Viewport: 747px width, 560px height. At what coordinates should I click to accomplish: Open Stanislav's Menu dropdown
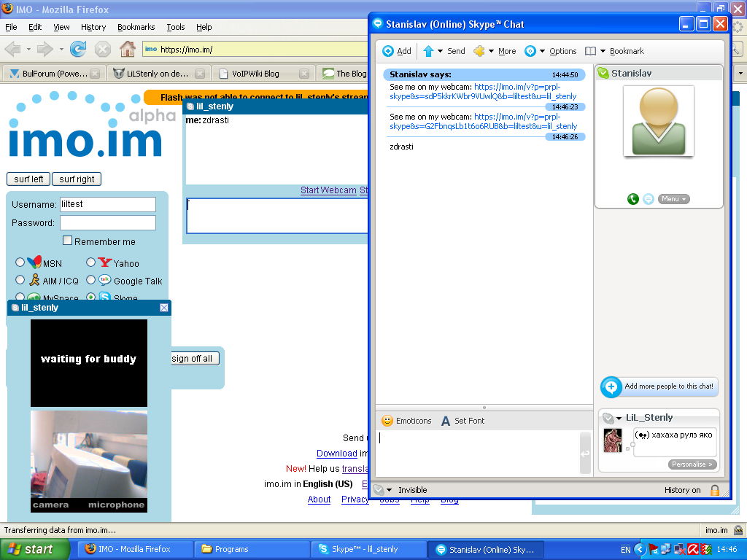pos(673,199)
